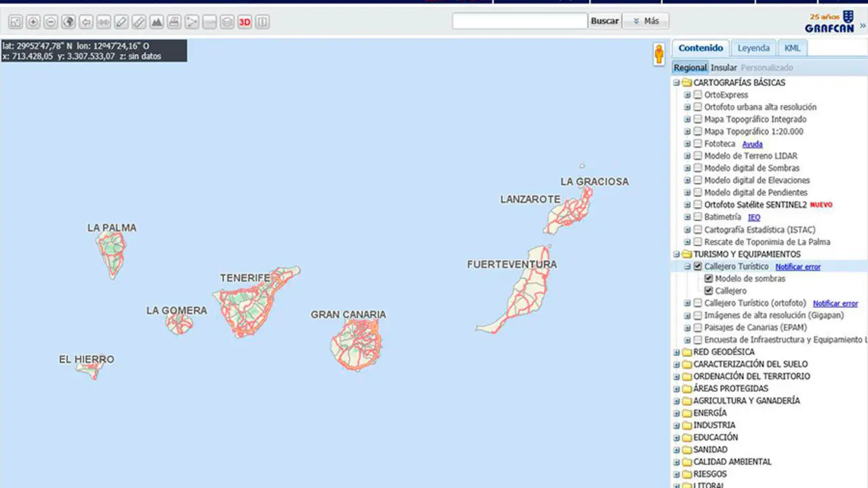Screen dimensions: 868x488
Task: Expand the OrtoExpress tree node
Action: coord(687,95)
